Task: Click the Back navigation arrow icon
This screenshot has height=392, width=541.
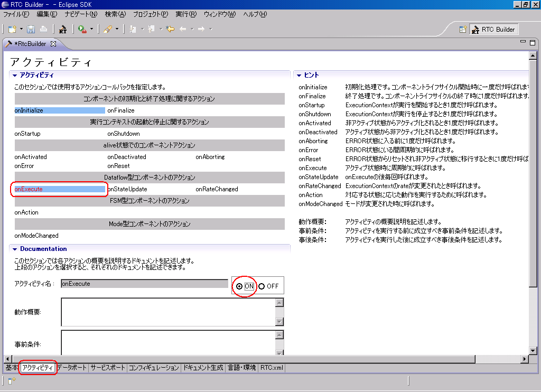Action: [x=183, y=30]
